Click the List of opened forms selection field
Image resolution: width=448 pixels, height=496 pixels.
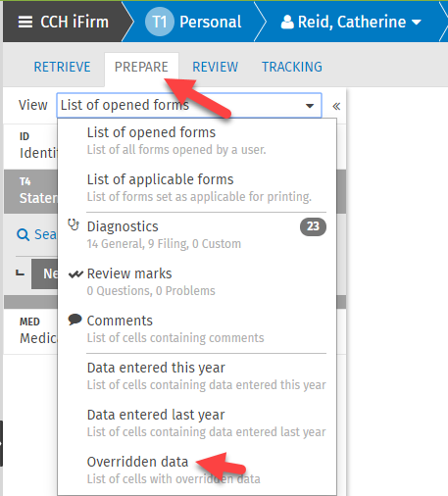pyautogui.click(x=189, y=105)
